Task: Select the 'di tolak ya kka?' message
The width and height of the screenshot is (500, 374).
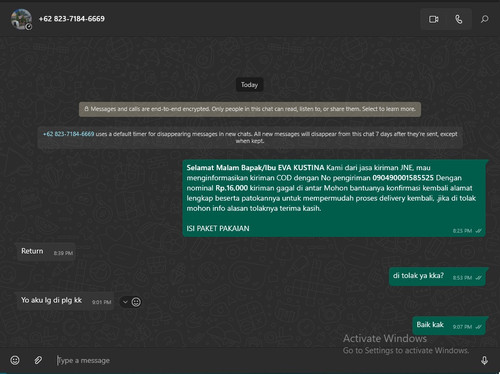Action: click(x=437, y=276)
